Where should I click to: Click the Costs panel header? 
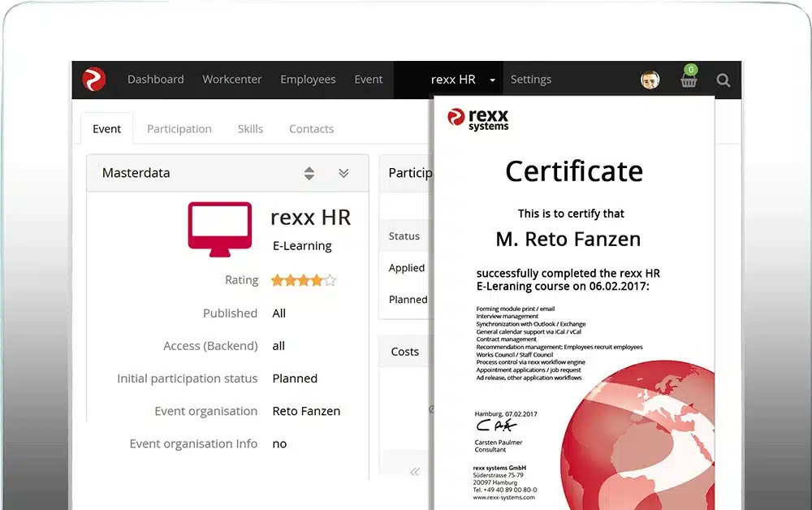pos(404,351)
